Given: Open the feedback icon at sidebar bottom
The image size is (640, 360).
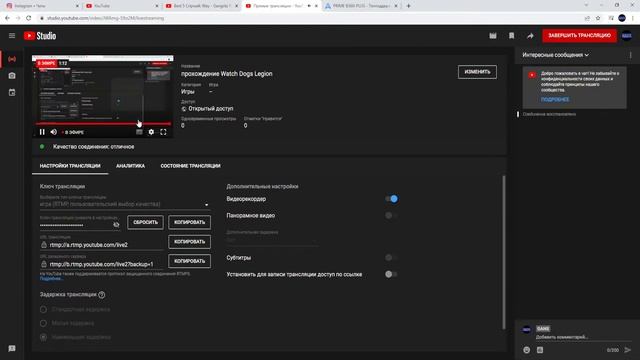Looking at the screenshot, I should pyautogui.click(x=12, y=349).
